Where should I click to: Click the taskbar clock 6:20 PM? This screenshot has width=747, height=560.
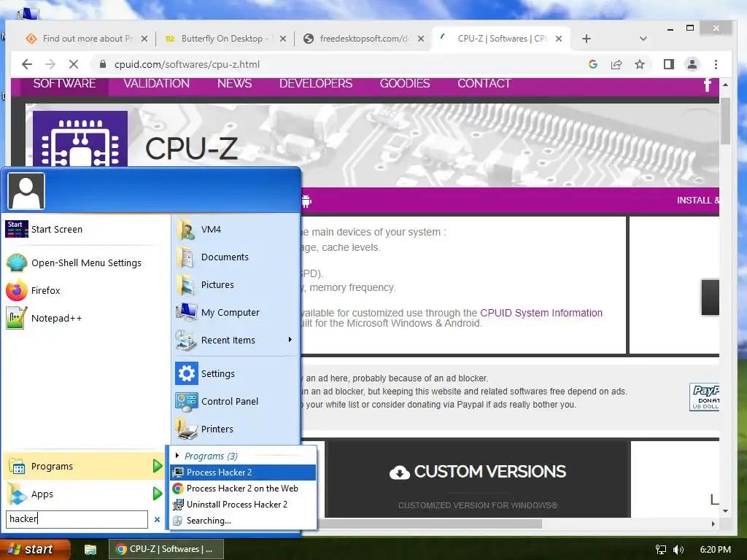point(715,550)
